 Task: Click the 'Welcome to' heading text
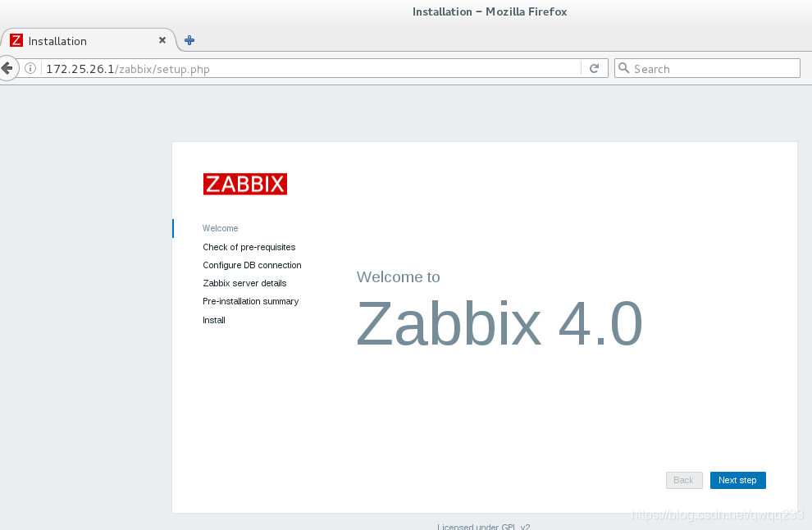click(399, 276)
